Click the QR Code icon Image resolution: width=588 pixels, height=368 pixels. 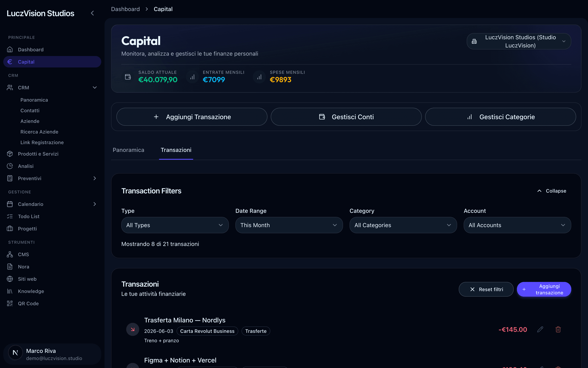pos(10,304)
